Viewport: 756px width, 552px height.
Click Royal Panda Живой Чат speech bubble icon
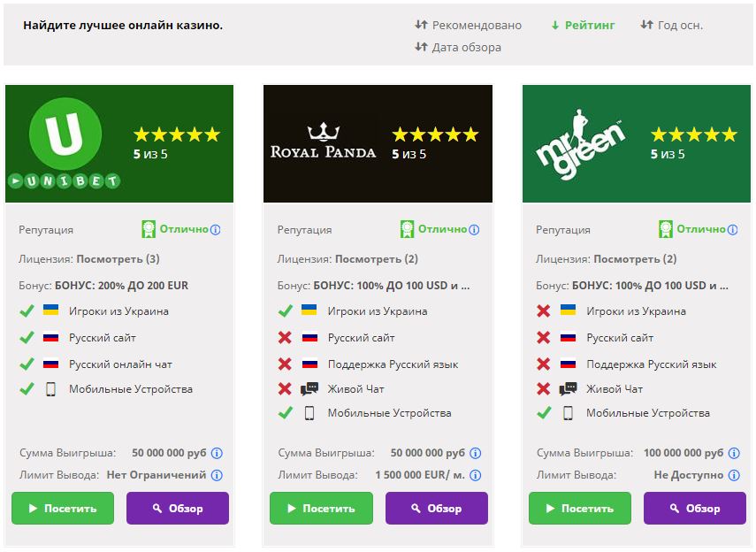point(309,388)
